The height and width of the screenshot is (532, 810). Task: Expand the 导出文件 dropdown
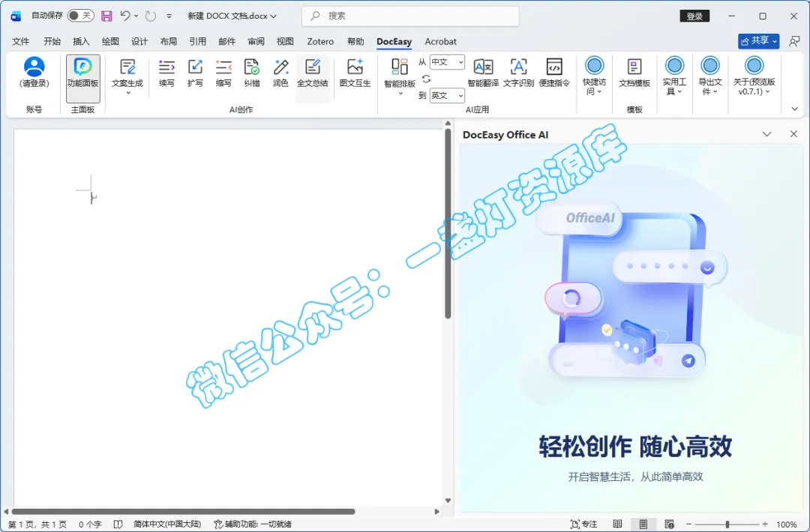click(x=709, y=76)
